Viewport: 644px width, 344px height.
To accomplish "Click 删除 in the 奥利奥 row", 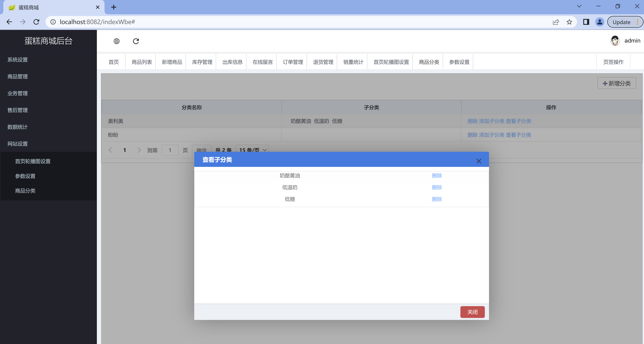I will pos(472,121).
